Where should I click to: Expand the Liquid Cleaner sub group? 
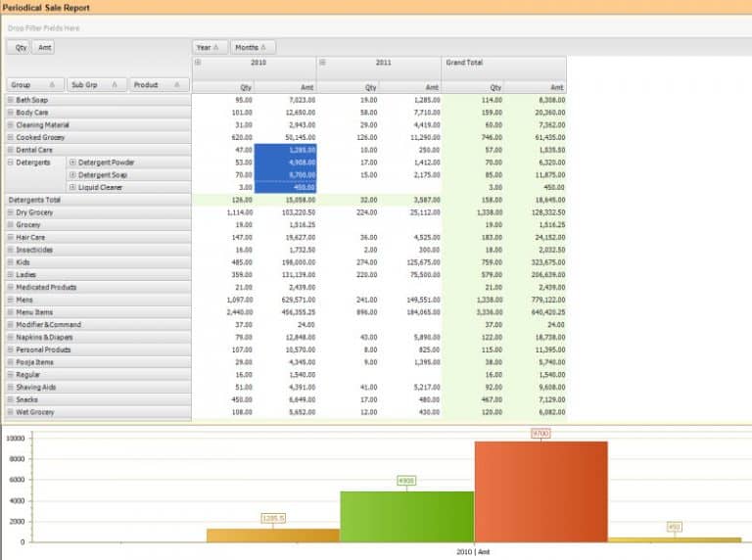coord(72,187)
